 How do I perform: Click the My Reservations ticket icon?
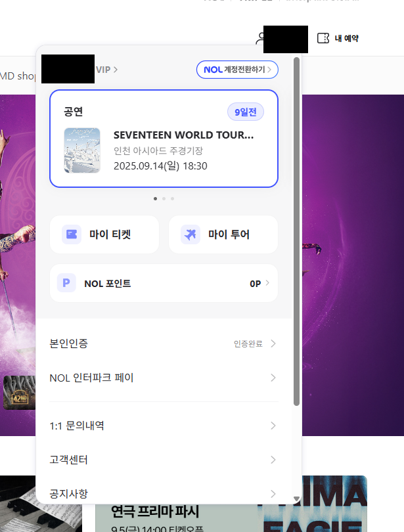tap(323, 38)
